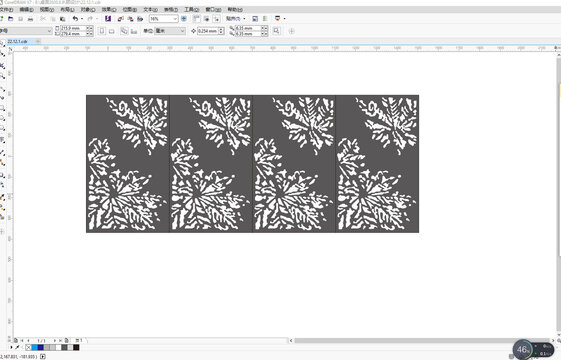Cut selection using the scissors icon
561x360 pixels.
(43, 19)
